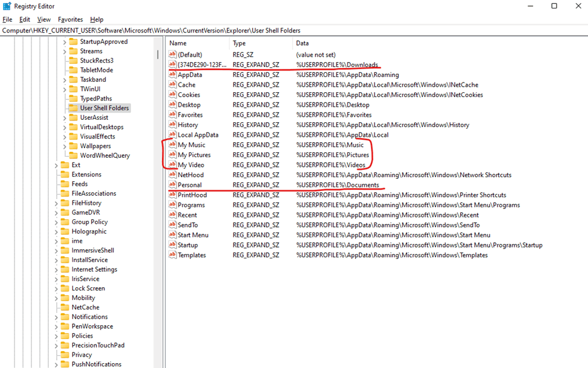Click the string icon of Recent value

tap(172, 214)
